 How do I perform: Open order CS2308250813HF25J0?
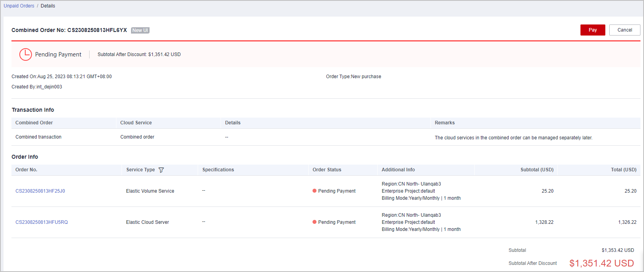[x=40, y=191]
